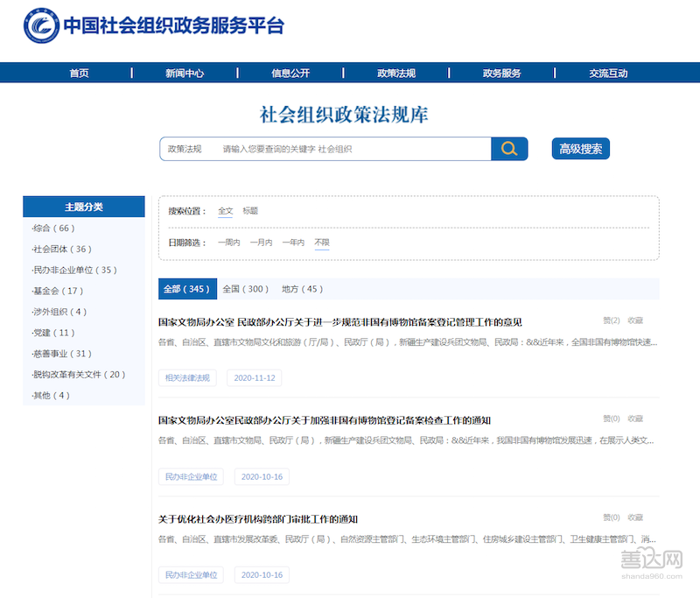Select 基金会 (17) category in sidebar
Screen dimensions: 700x598
58,291
